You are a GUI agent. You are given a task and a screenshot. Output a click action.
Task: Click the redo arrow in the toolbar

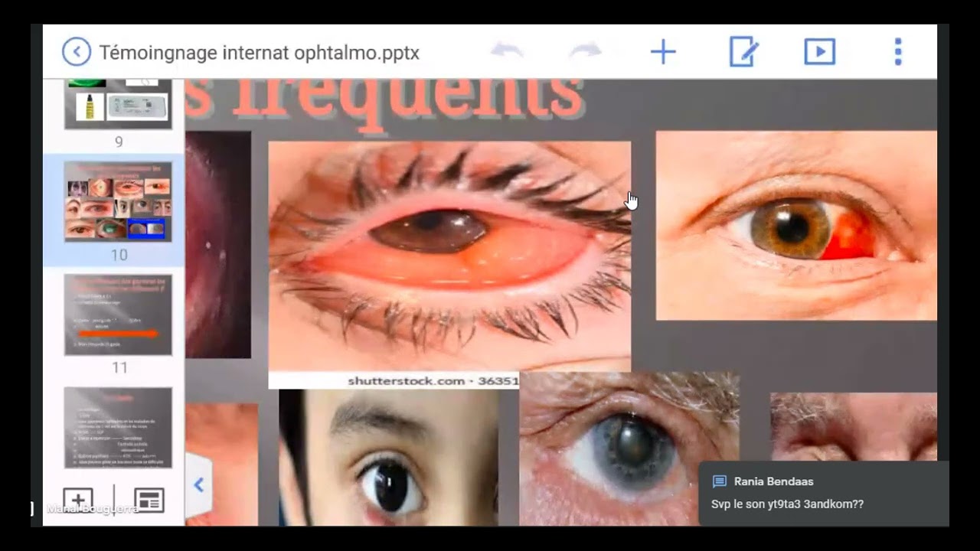[x=586, y=51]
